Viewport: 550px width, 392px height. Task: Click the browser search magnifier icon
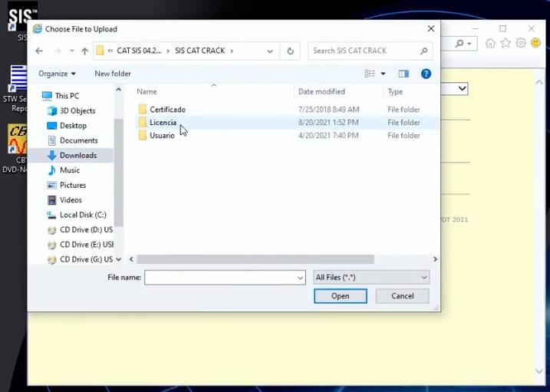click(x=459, y=44)
